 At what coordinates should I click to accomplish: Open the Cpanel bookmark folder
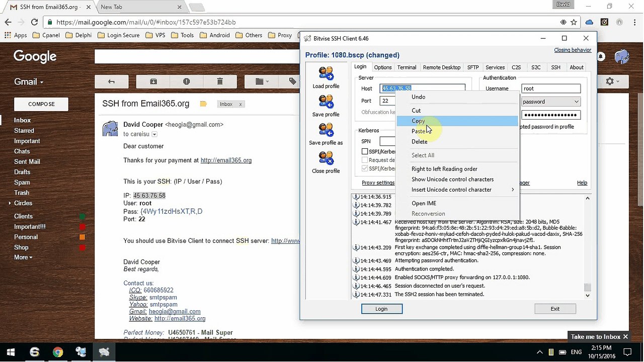coord(46,35)
